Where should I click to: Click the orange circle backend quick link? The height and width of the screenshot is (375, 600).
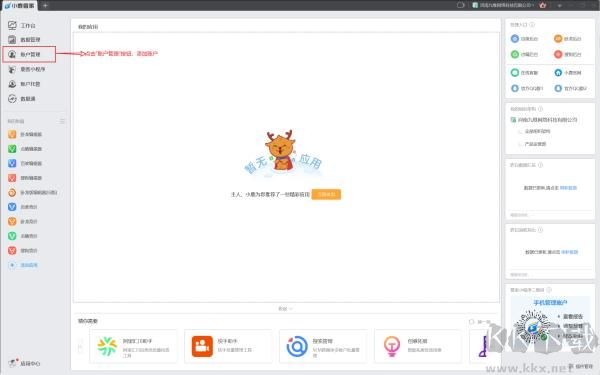click(567, 39)
